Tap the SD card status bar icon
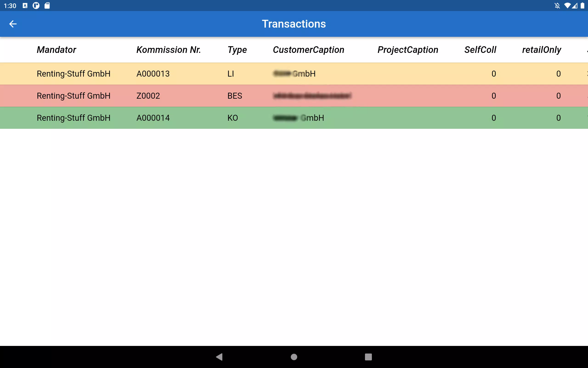Viewport: 588px width, 368px height. (47, 5)
